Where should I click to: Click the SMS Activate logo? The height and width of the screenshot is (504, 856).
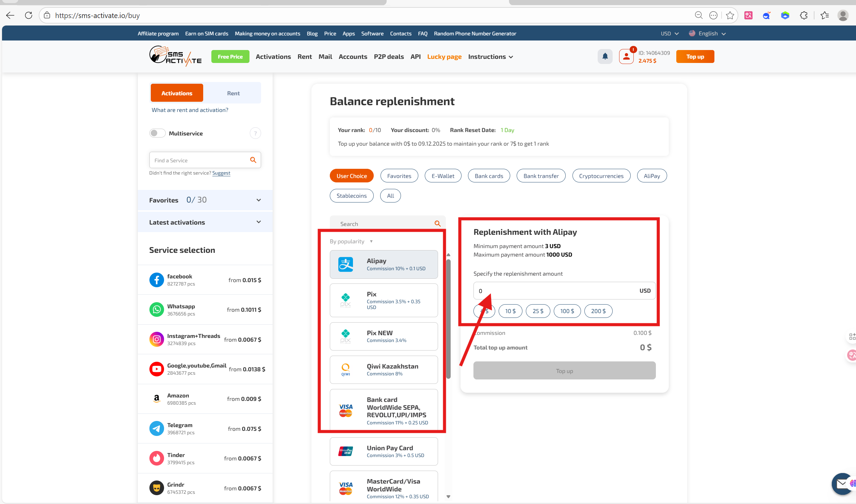[x=175, y=56]
